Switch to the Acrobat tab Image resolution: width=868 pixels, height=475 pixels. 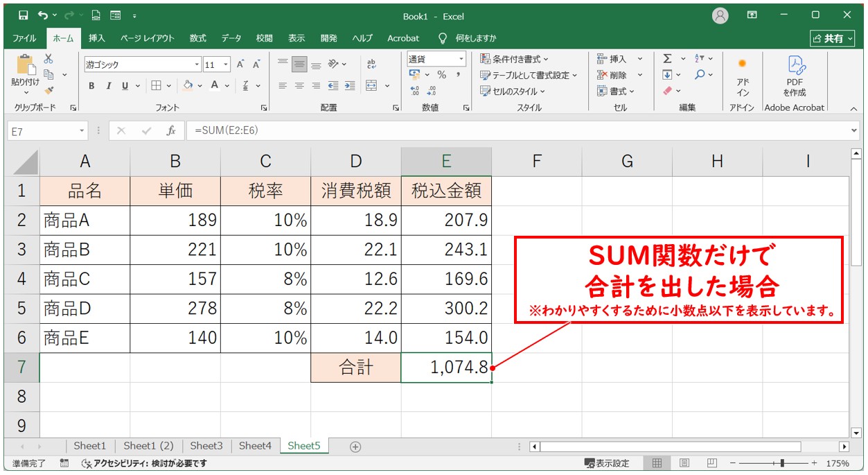coord(403,38)
